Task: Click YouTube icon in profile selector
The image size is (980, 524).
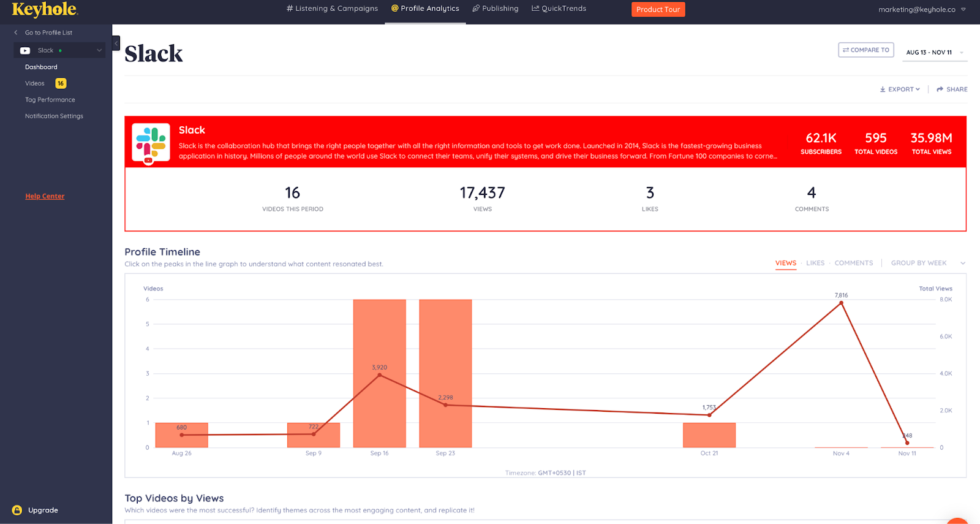Action: click(25, 50)
